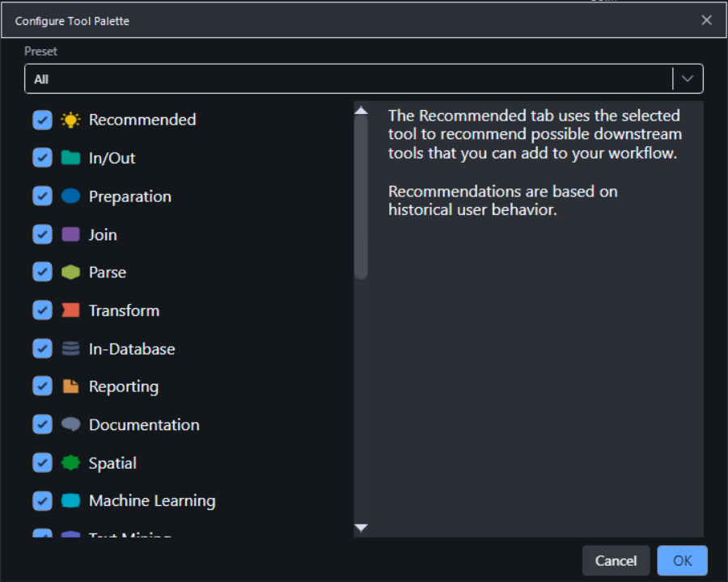Select the Reporting folder icon
Screen dimensions: 728x582
[x=70, y=386]
